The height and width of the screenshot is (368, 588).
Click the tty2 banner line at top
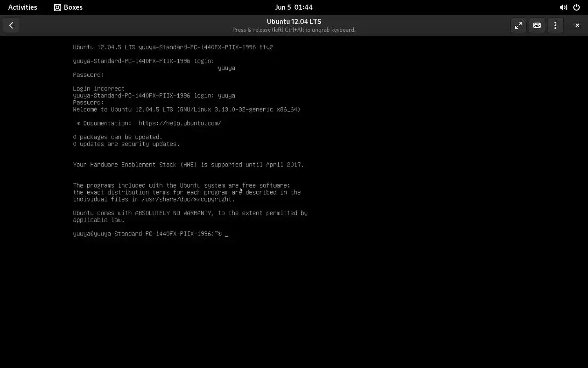pyautogui.click(x=173, y=47)
